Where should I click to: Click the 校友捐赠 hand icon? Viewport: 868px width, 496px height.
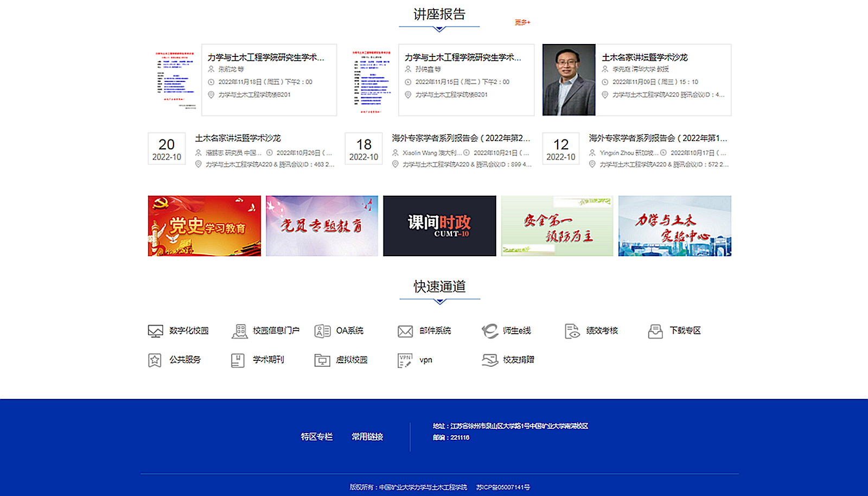tap(489, 360)
